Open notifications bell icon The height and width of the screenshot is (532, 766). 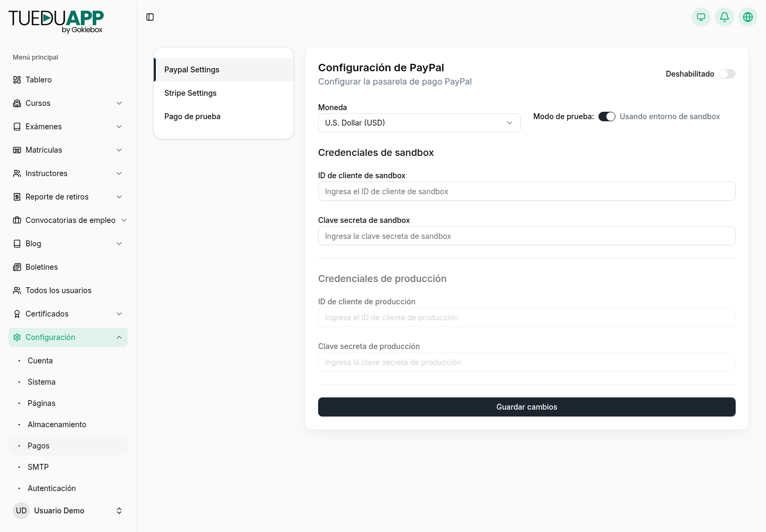[725, 17]
